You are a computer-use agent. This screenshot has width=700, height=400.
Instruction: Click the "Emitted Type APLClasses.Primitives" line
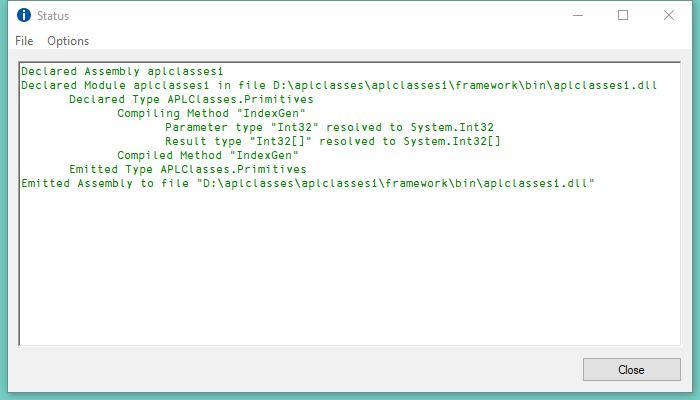tap(187, 170)
